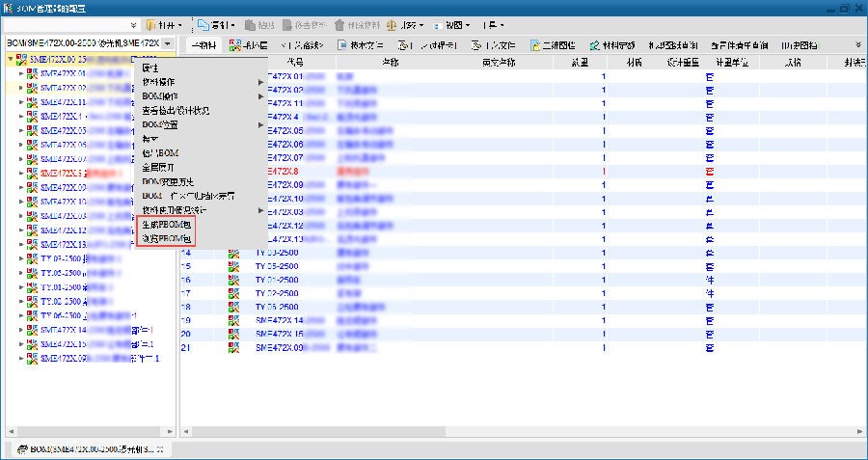Click the 二维图档 tab icon

535,45
